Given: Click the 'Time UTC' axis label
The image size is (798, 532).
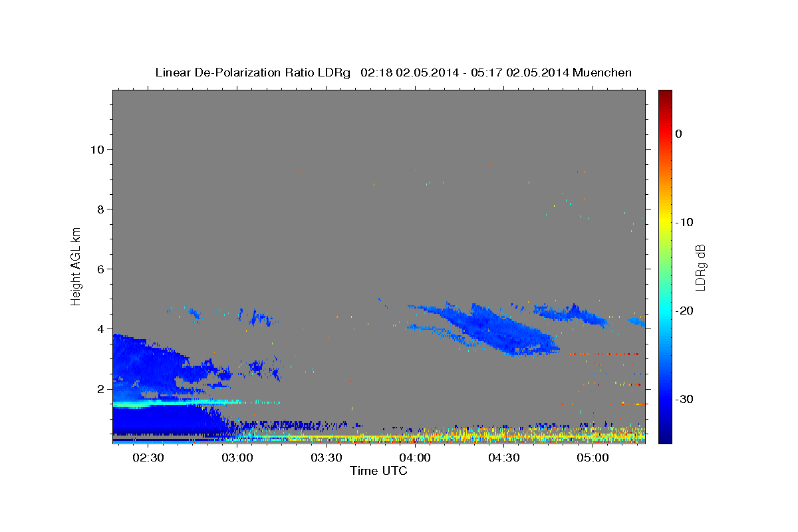Looking at the screenshot, I should pos(378,471).
